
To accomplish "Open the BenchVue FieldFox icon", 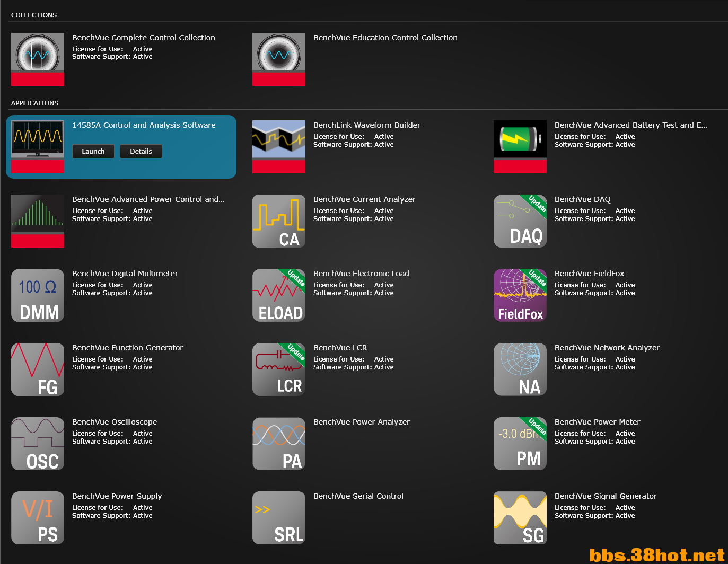I will pos(520,295).
